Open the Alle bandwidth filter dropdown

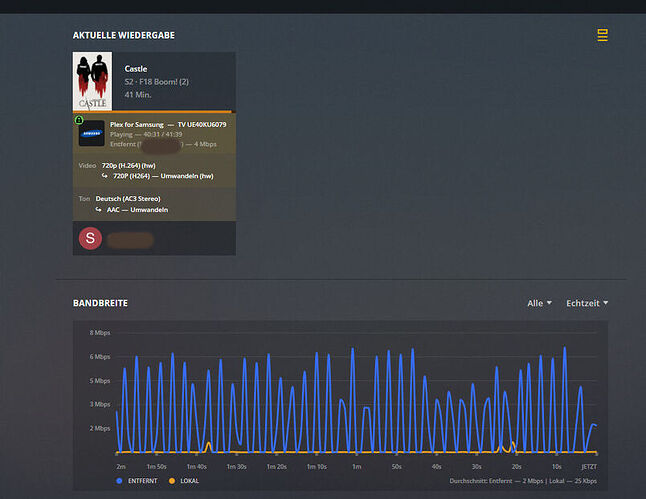click(539, 303)
